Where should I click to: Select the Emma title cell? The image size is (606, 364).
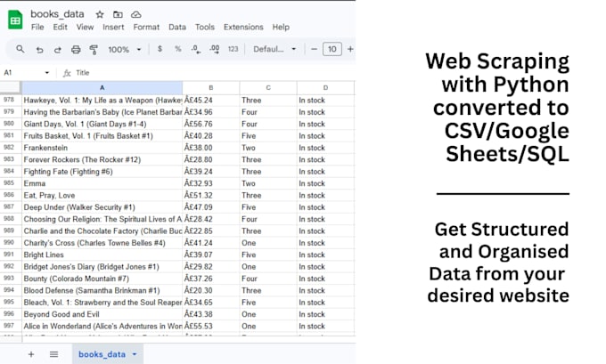pos(102,183)
